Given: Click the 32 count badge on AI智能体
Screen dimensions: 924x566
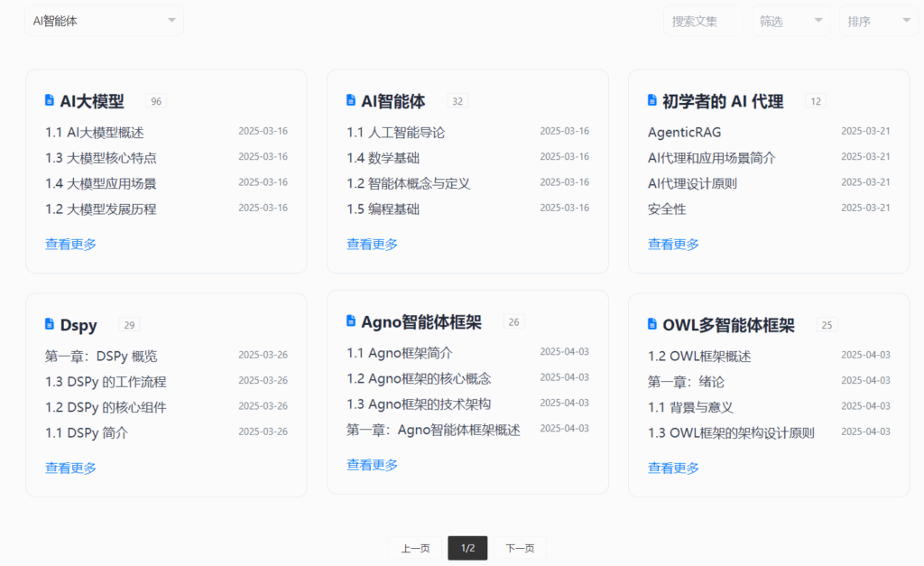Looking at the screenshot, I should click(x=457, y=101).
